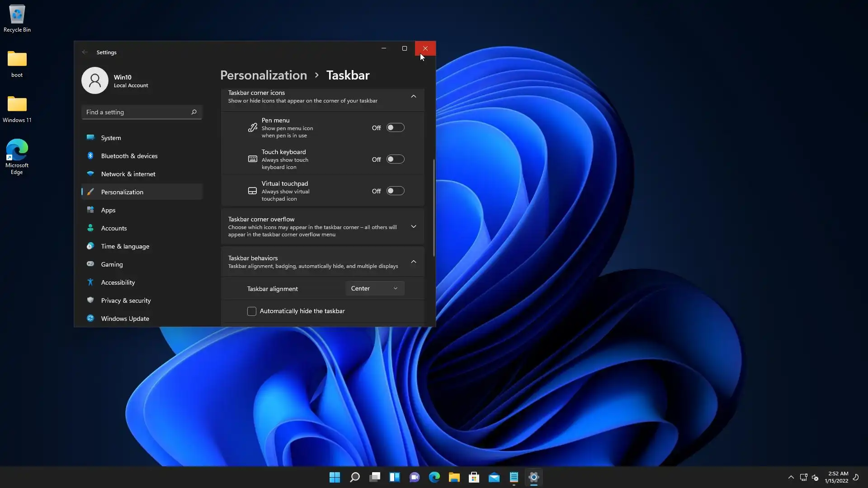Click the Windows Start button on taskbar
This screenshot has height=488, width=868.
pos(335,477)
